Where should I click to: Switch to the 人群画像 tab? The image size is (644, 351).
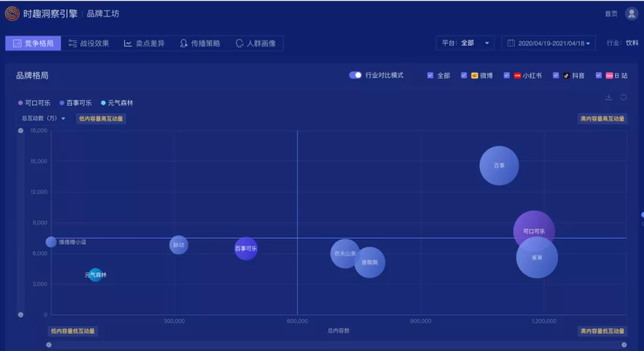tap(255, 43)
